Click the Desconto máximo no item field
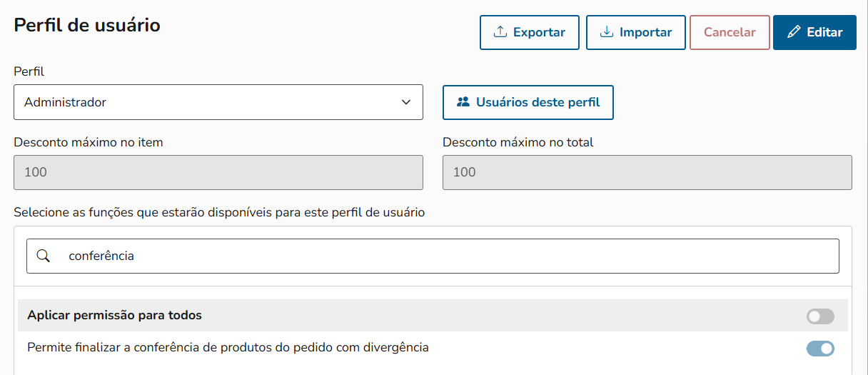 (218, 172)
